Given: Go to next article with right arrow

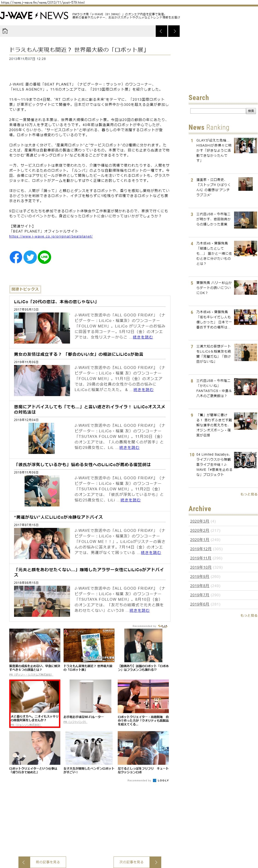Looking at the screenshot, I should point(174,31).
